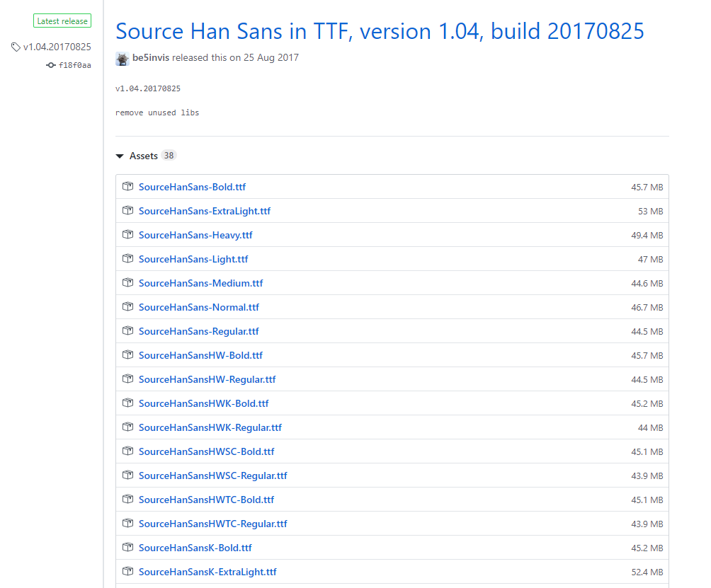Image resolution: width=711 pixels, height=588 pixels.
Task: Click the 52.4 MB size value
Action: pos(647,572)
